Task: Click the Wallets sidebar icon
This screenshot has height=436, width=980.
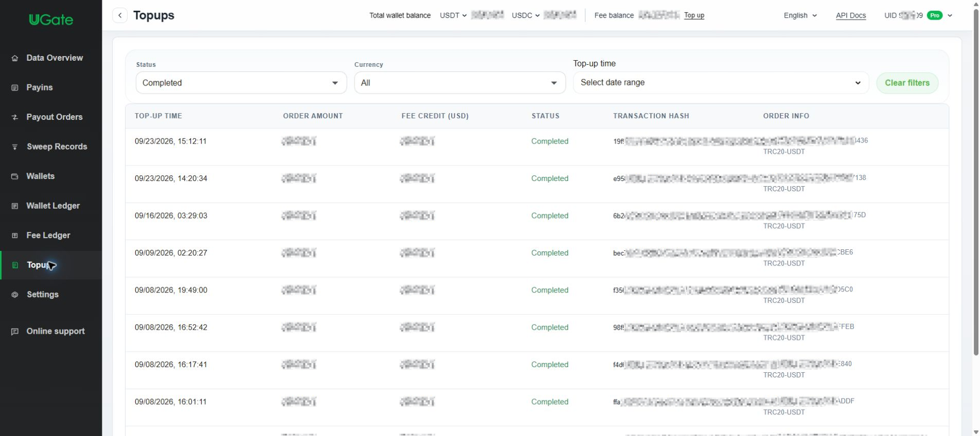Action: tap(15, 176)
